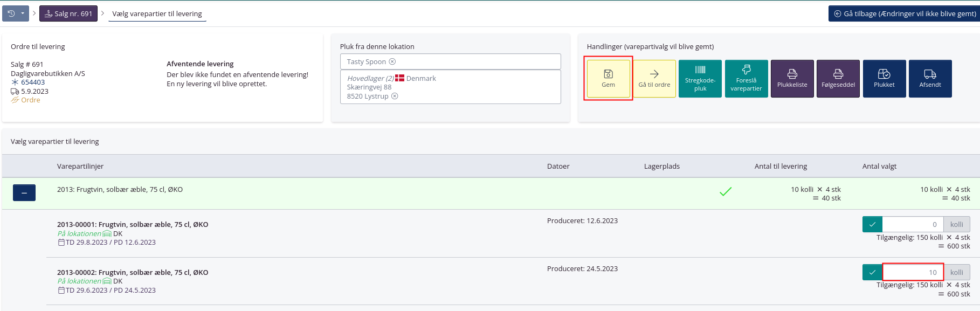Click kolli quantity field for batch 2013-00001
The height and width of the screenshot is (311, 980).
tap(913, 224)
